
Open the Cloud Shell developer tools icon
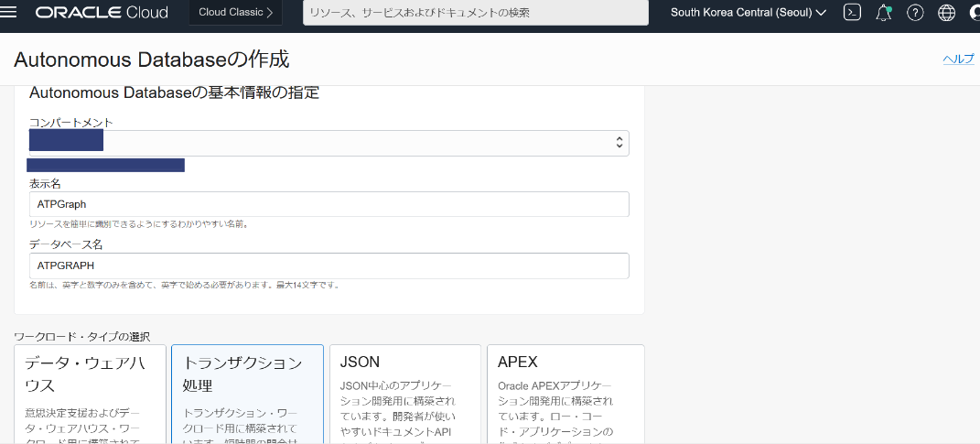coord(852,13)
